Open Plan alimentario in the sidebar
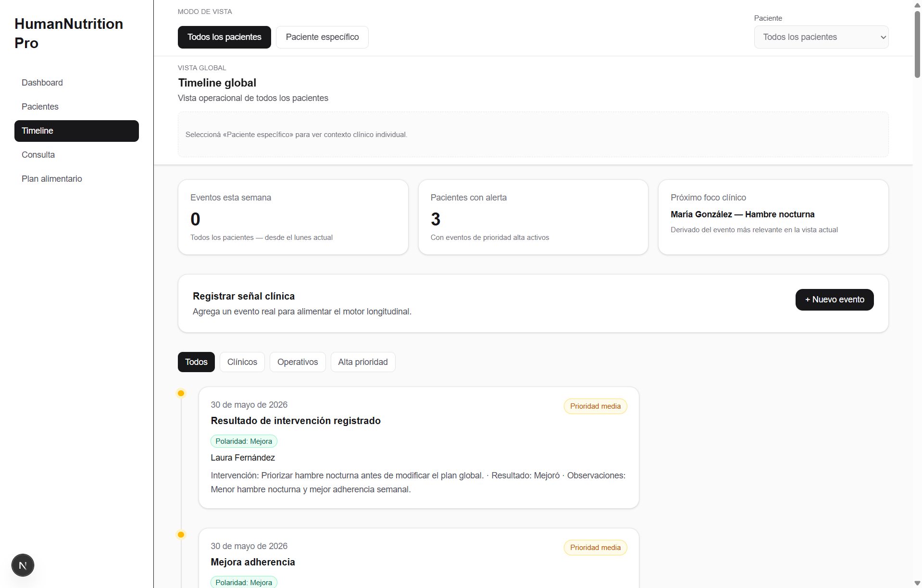 tap(76, 179)
